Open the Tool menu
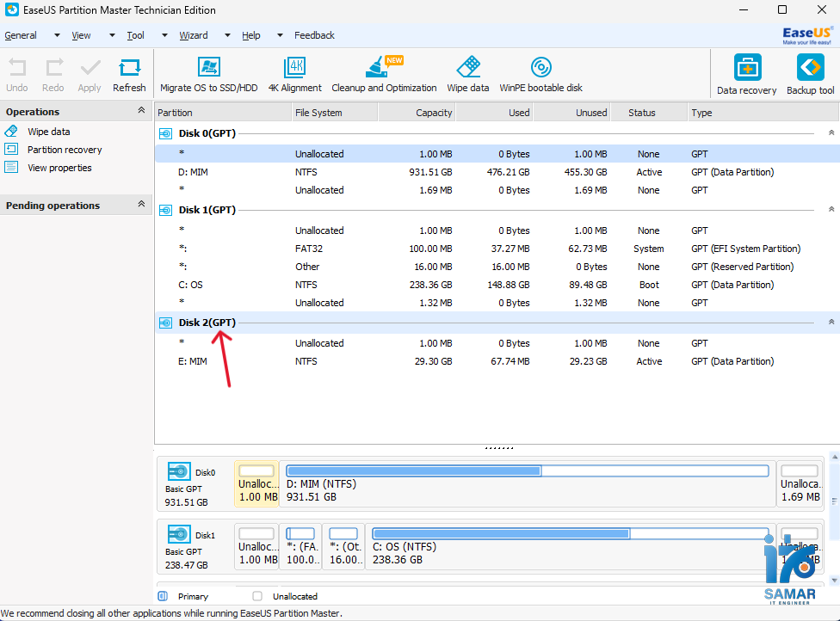 tap(135, 35)
